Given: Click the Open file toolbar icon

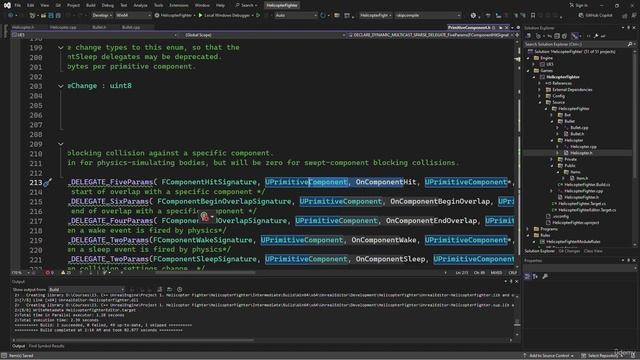Looking at the screenshot, I should point(43,15).
